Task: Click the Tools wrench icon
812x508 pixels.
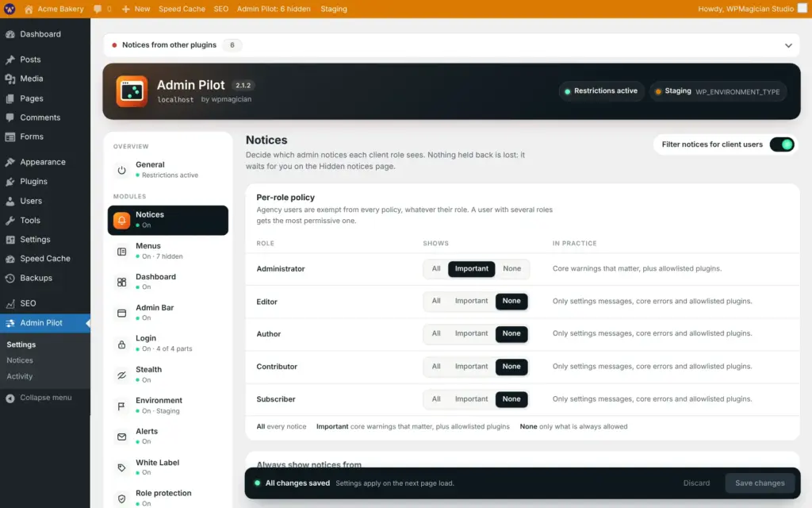Action: (10, 221)
